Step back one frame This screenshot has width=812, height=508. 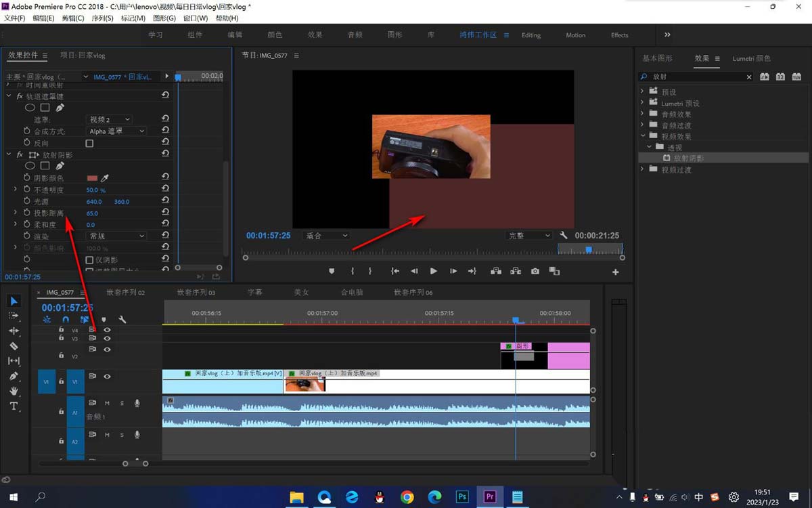[414, 271]
